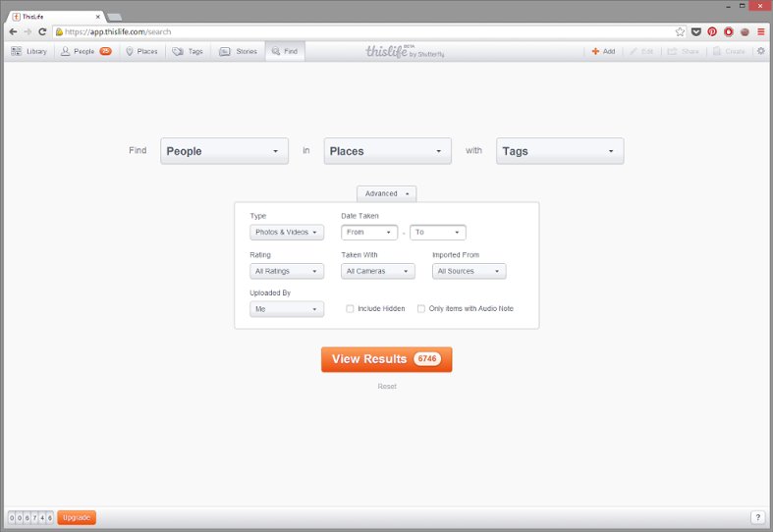
Task: Open the All Ratings dropdown
Action: [x=287, y=271]
